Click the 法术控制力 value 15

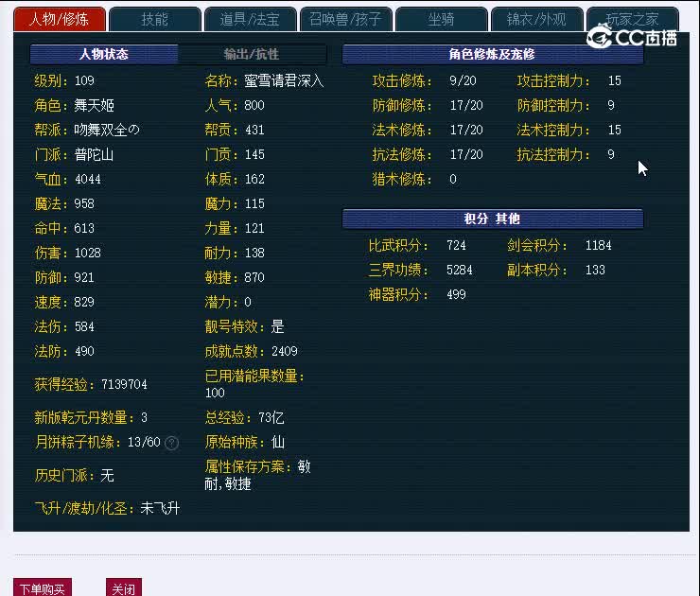tap(615, 130)
